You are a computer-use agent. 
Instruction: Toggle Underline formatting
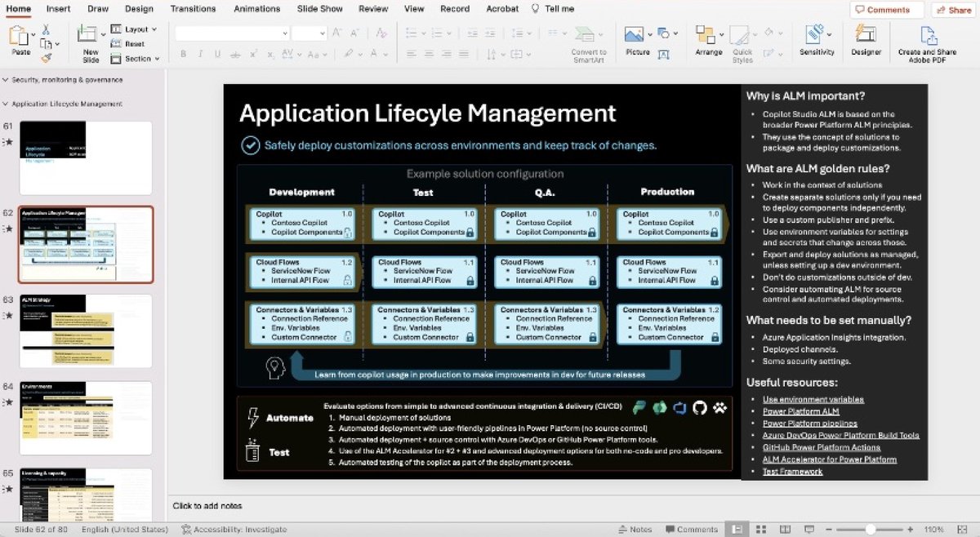[218, 54]
